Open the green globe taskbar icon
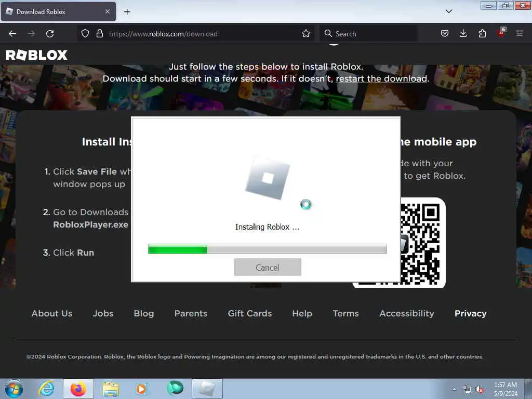 [x=175, y=389]
